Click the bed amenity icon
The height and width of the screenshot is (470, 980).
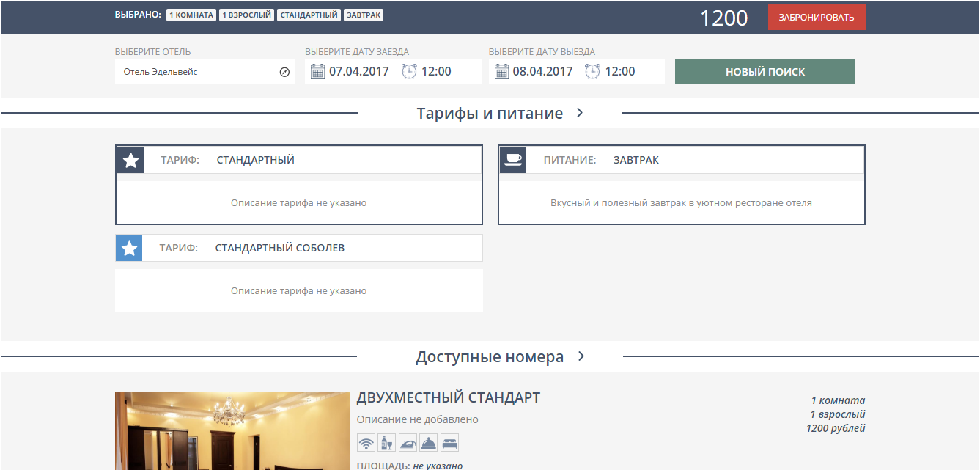(449, 443)
